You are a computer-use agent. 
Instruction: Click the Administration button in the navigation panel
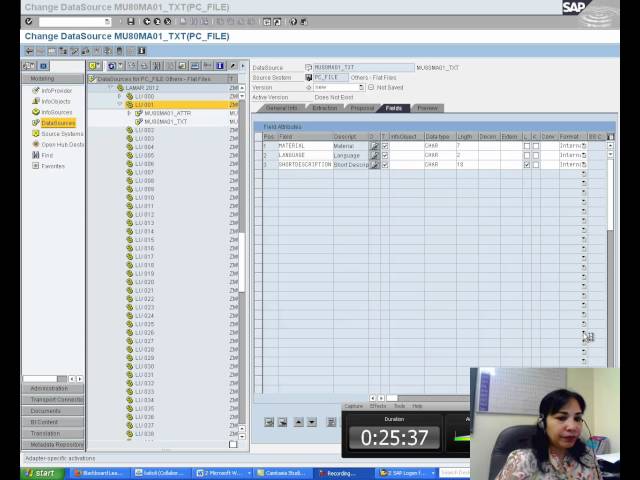53,388
